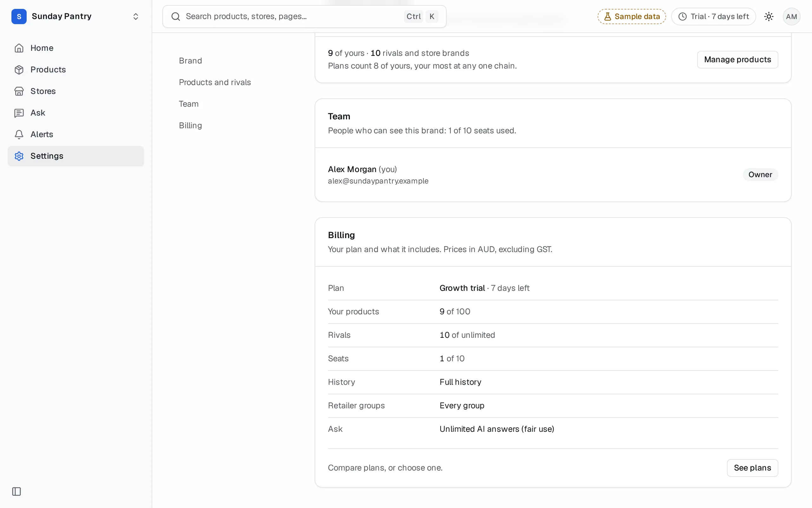Click the See plans button

tap(752, 468)
